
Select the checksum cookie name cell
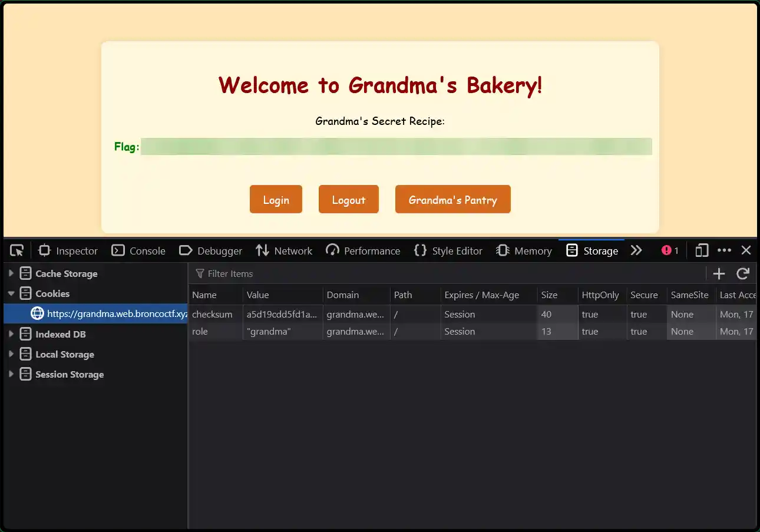point(216,314)
